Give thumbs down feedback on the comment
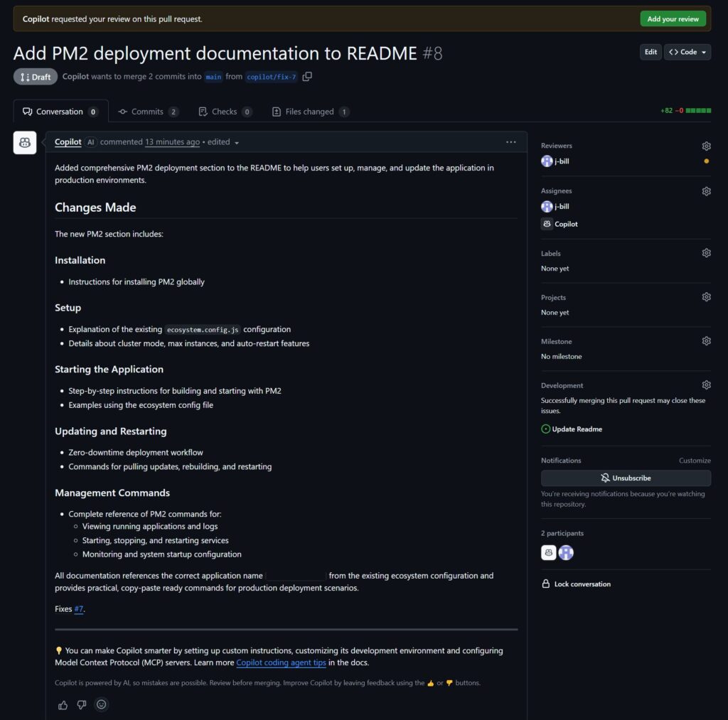This screenshot has height=720, width=728. pyautogui.click(x=82, y=705)
